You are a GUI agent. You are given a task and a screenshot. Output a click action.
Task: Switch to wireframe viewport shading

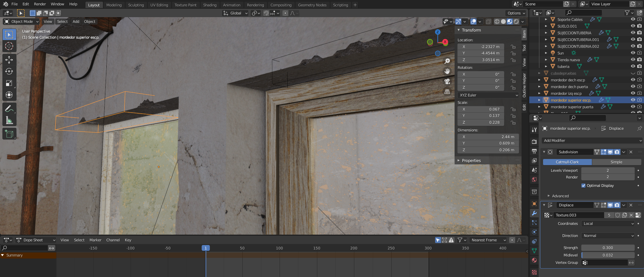497,22
